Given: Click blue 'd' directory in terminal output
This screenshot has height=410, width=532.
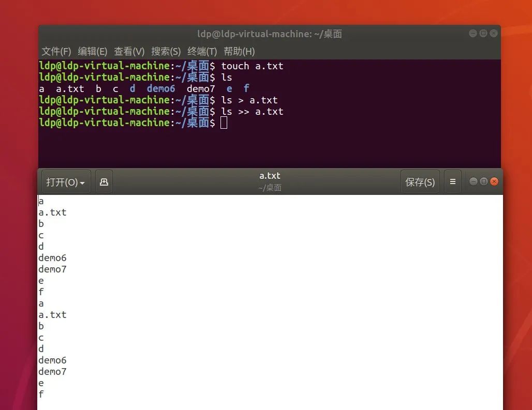Looking at the screenshot, I should point(132,89).
